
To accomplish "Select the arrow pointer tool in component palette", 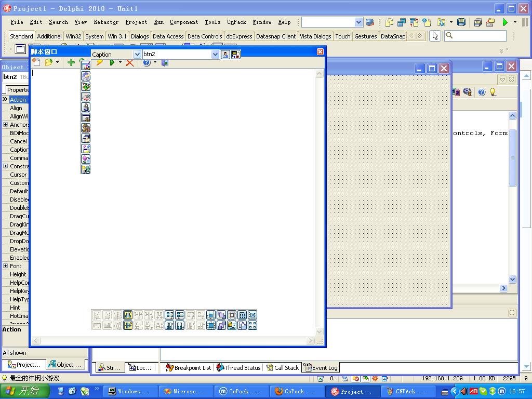I will coord(435,36).
